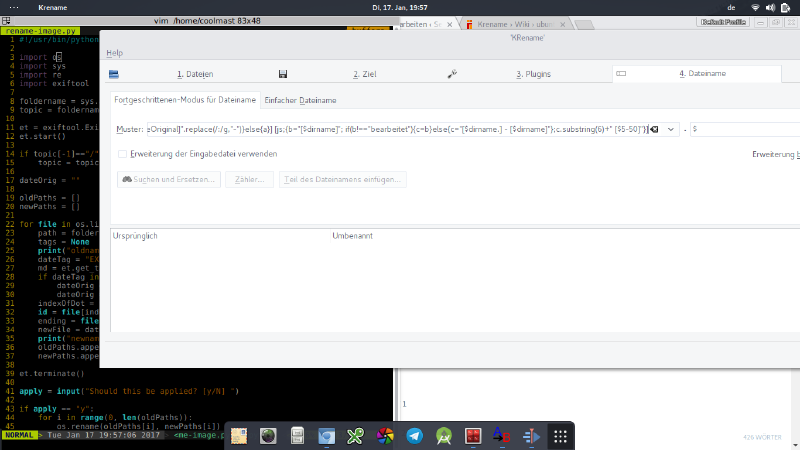Launch the mail envelope app from dock
Image resolution: width=800 pixels, height=450 pixels.
tap(239, 436)
